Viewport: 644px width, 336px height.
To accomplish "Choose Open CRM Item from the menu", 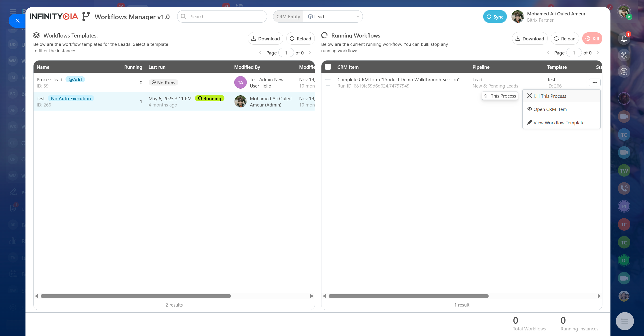I will [x=550, y=109].
